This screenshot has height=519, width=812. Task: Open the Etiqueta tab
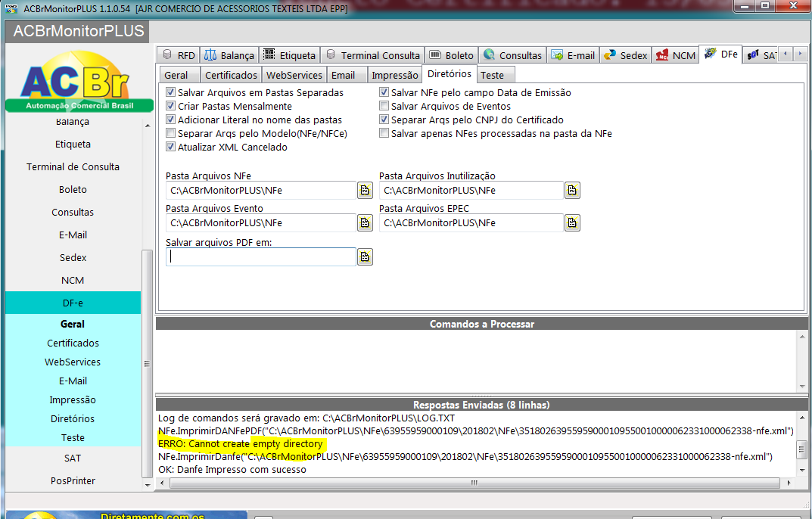click(x=290, y=55)
